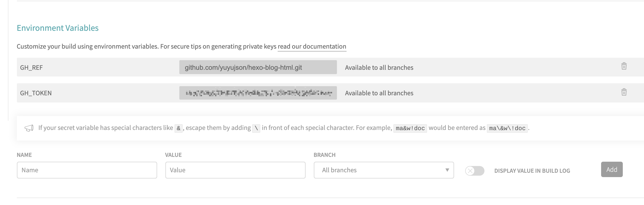Click GH_REF's Available to all branches text
Screen dimensions: 644x205
click(379, 68)
